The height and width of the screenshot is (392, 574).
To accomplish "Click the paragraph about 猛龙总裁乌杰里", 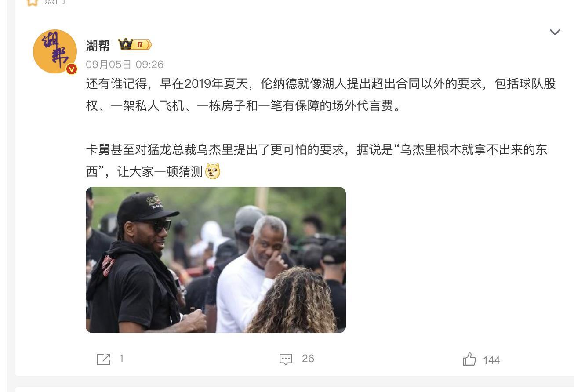I will point(316,160).
